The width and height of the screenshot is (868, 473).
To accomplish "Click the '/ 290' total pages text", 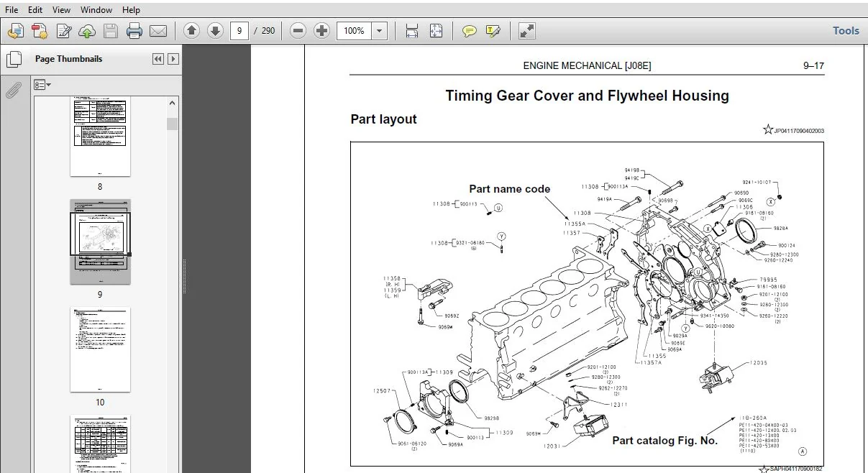I will [x=264, y=31].
